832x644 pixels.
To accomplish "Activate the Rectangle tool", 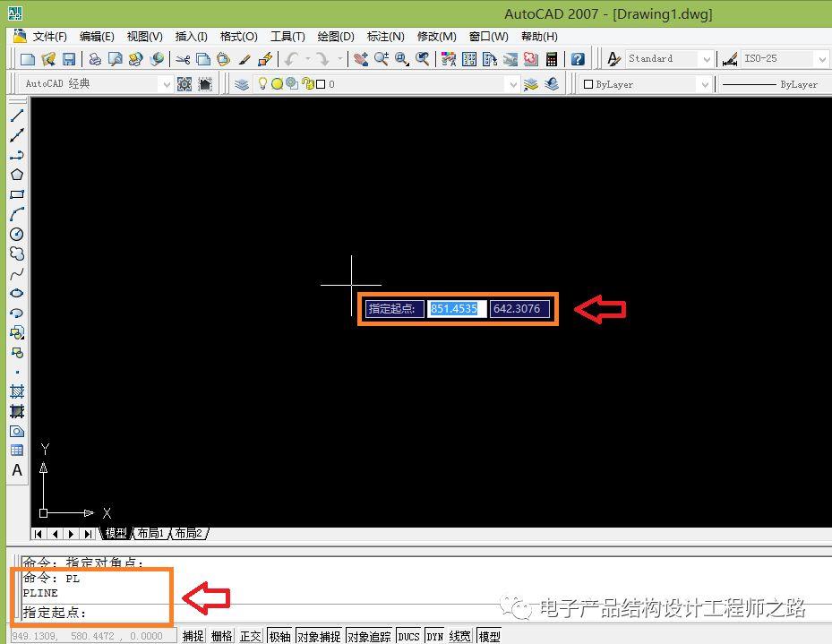I will pos(17,194).
